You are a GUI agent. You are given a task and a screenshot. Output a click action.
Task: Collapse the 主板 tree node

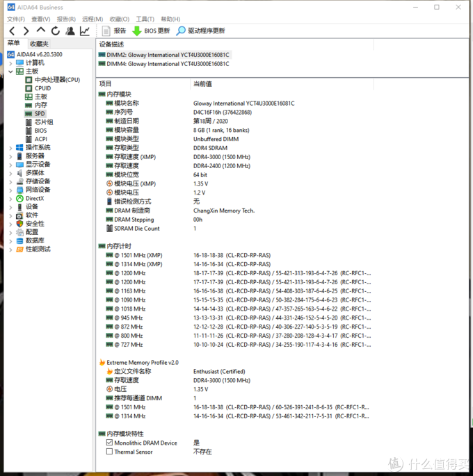[10, 72]
